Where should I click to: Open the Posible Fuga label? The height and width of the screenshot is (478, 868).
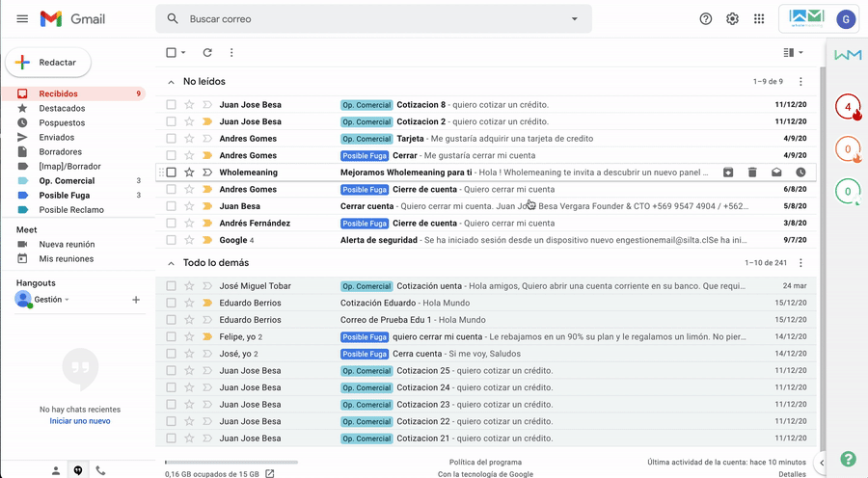pos(64,196)
